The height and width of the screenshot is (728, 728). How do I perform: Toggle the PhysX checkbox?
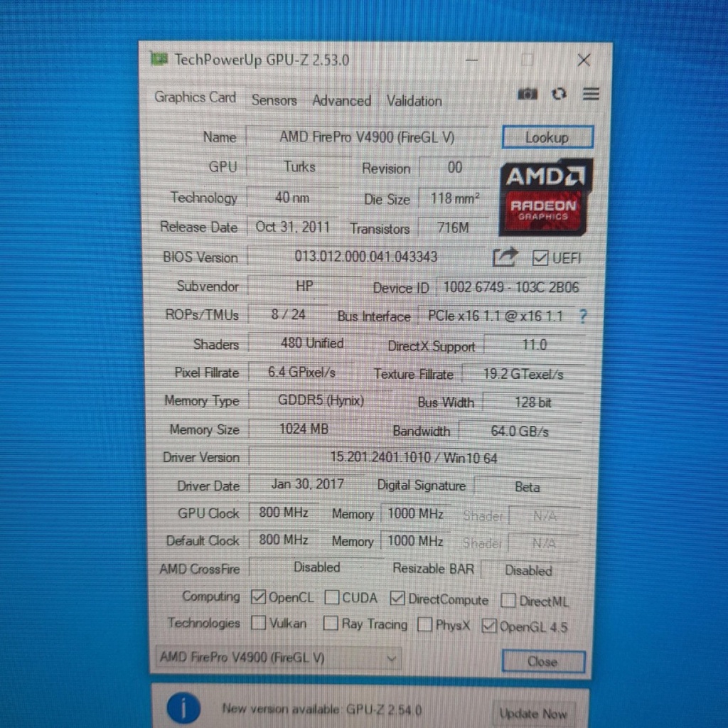pyautogui.click(x=424, y=624)
